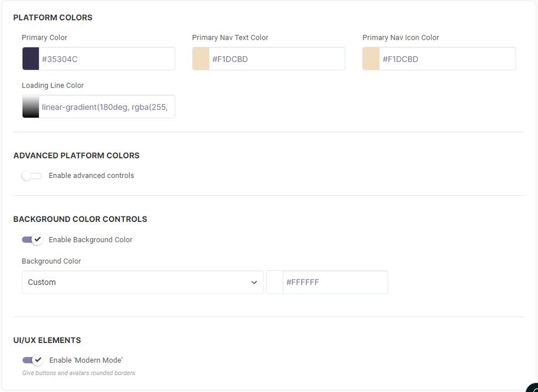The image size is (538, 392).
Task: Open the Primary Color swatch picker
Action: [x=31, y=59]
